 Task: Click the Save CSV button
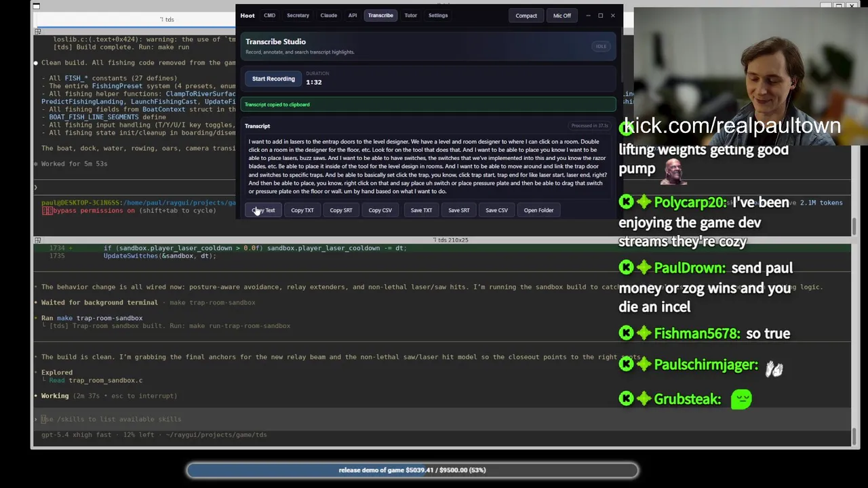point(496,210)
